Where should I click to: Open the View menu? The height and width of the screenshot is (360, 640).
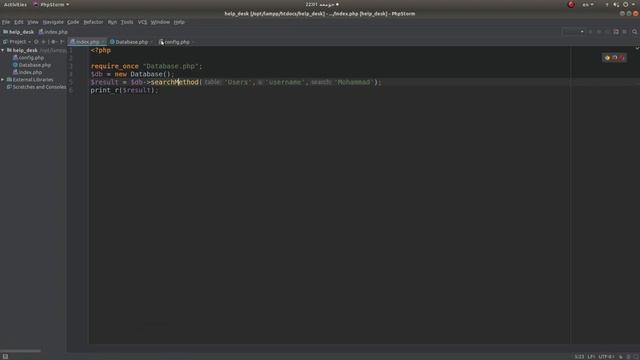(x=33, y=22)
